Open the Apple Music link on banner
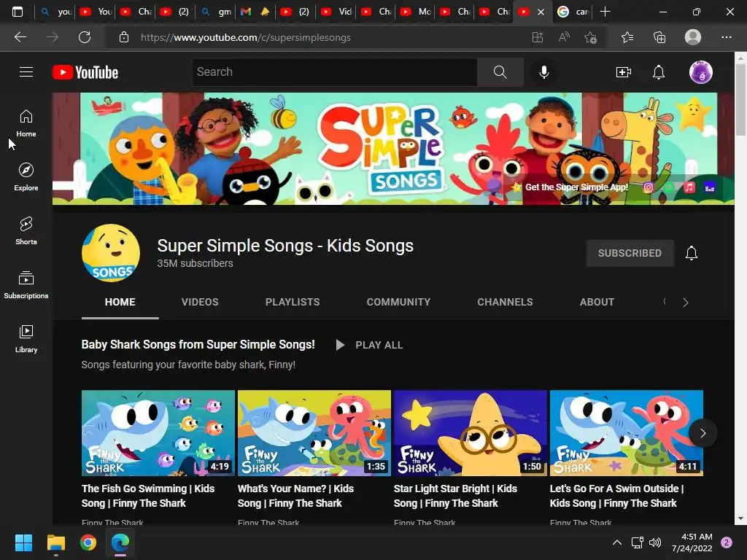 point(689,187)
